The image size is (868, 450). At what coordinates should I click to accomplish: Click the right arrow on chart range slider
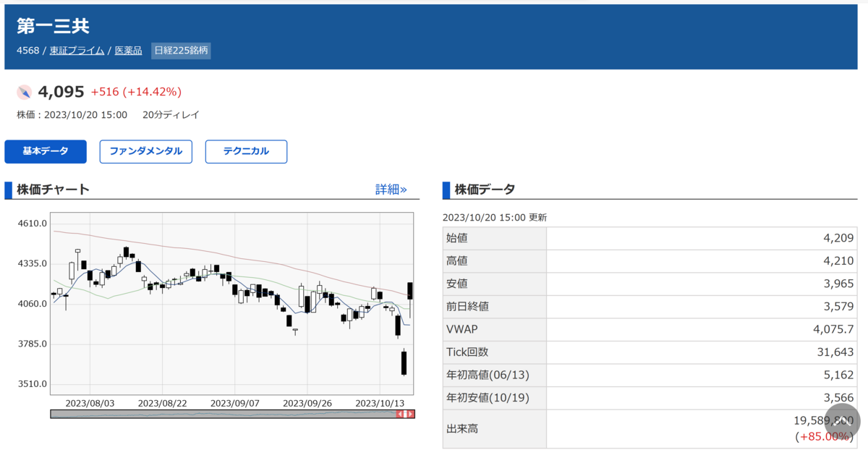[411, 414]
